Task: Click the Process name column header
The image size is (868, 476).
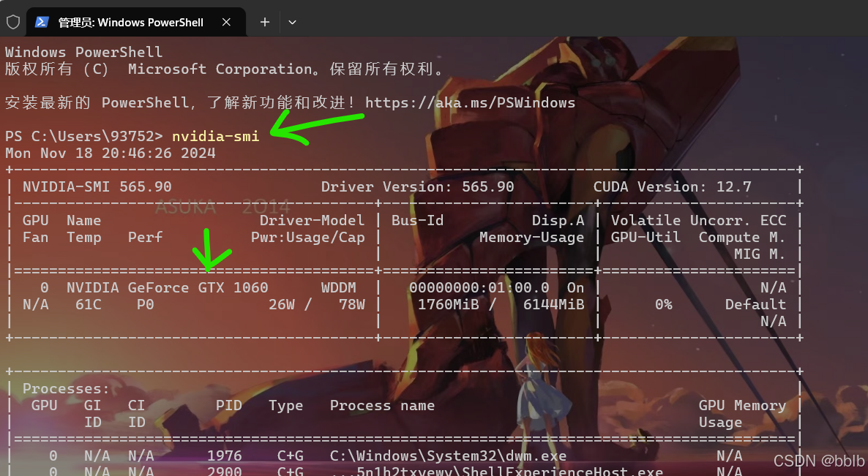Action: (382, 405)
